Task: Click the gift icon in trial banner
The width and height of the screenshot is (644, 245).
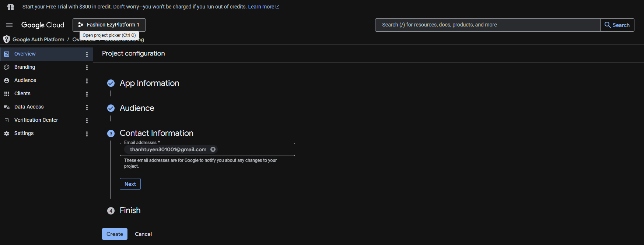Action: point(11,7)
